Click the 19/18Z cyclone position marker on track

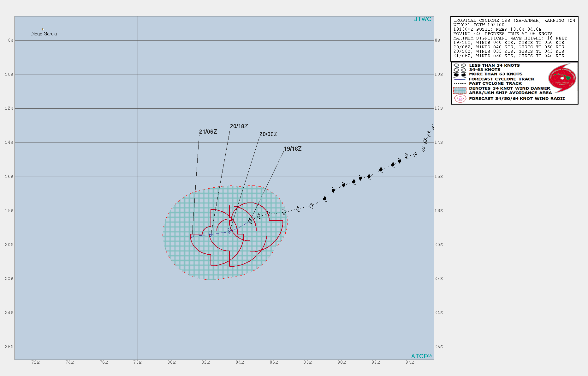[x=250, y=221]
